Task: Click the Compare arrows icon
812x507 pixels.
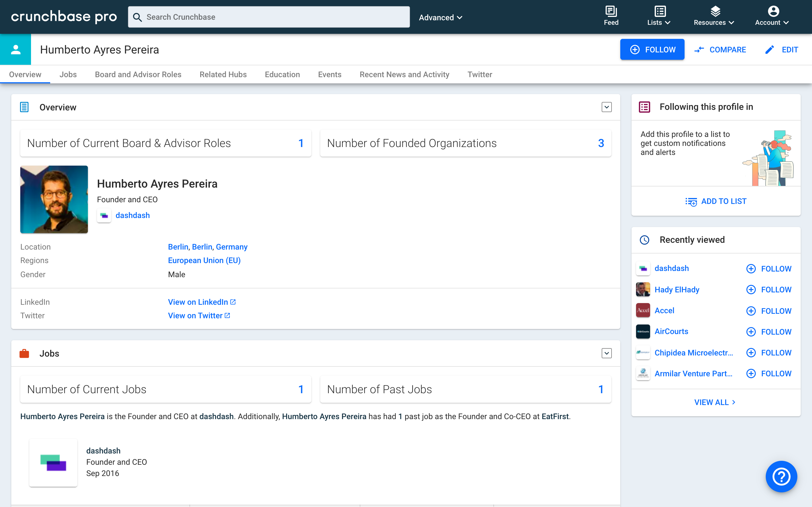Action: 699,50
